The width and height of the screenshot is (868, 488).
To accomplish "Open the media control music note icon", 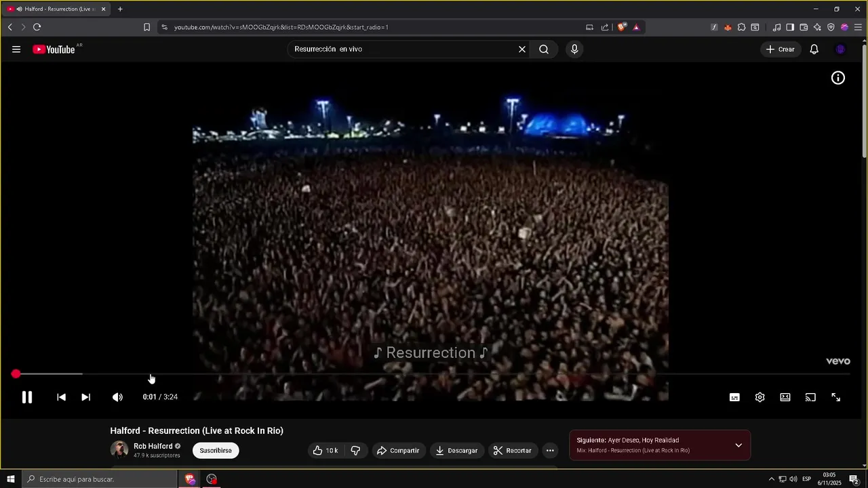I will [776, 27].
